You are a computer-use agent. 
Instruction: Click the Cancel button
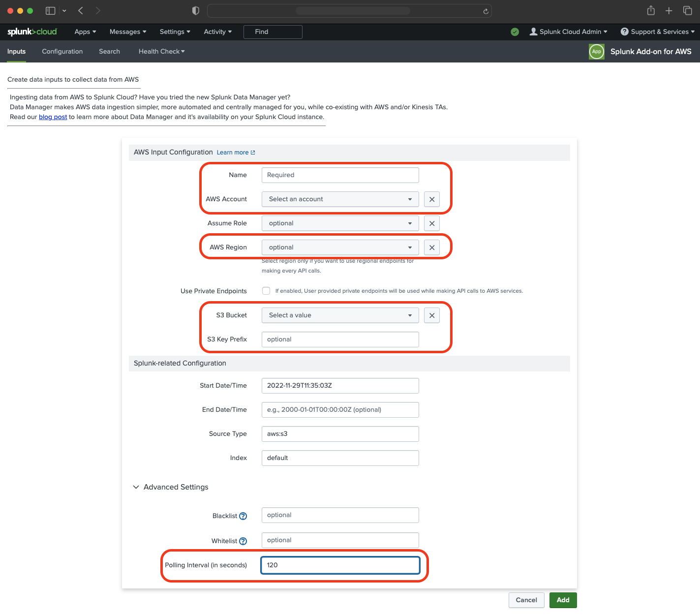(526, 600)
